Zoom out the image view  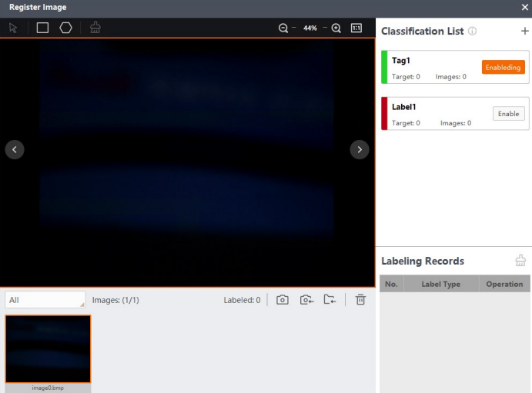(283, 28)
